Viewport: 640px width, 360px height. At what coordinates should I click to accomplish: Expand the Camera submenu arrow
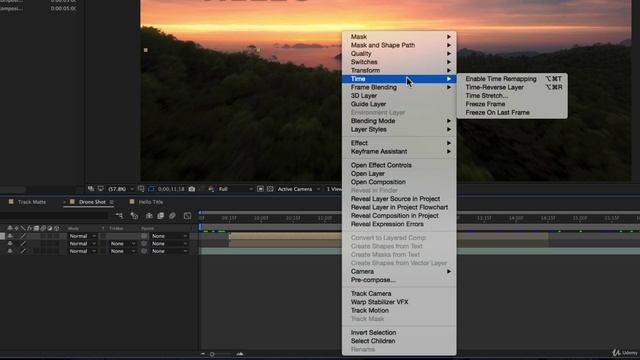[449, 271]
